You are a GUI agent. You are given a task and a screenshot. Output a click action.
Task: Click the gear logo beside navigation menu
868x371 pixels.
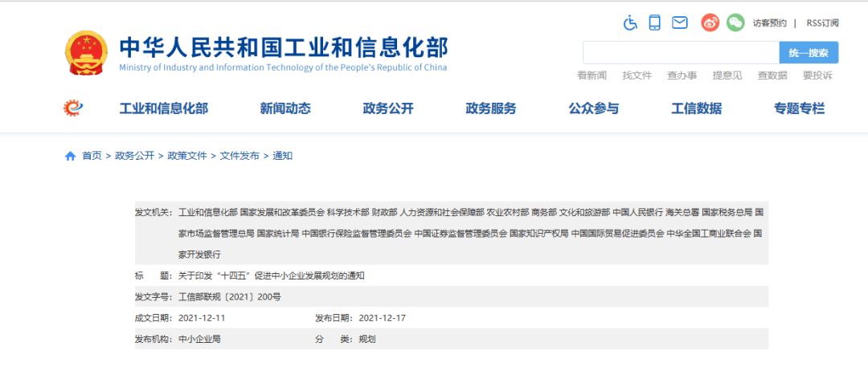coord(73,108)
